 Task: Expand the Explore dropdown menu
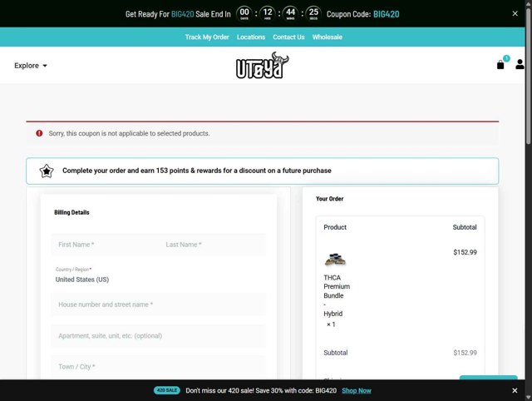(31, 66)
